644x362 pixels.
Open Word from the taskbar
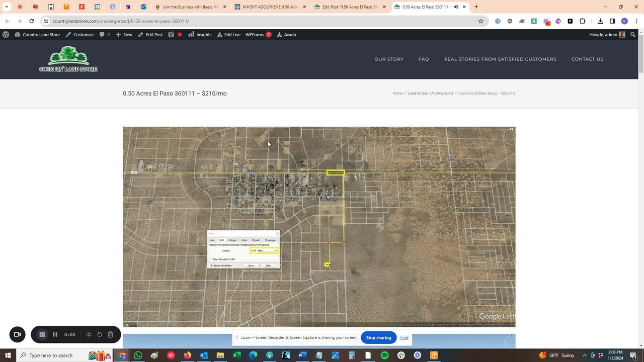click(x=302, y=355)
